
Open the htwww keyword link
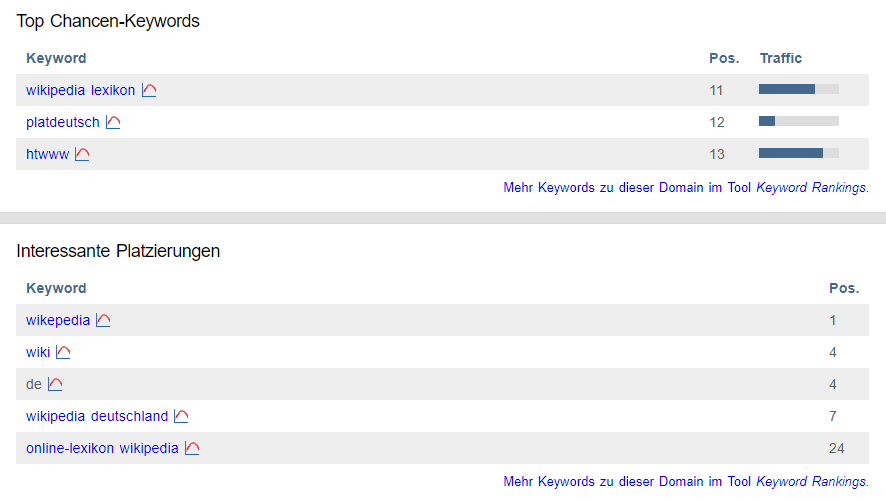(x=47, y=154)
